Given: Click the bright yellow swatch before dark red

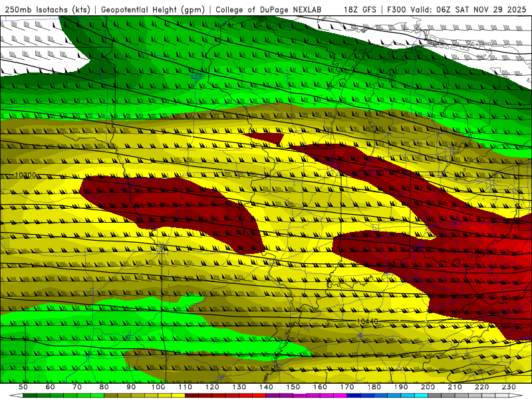Looking at the screenshot, I should [x=178, y=395].
